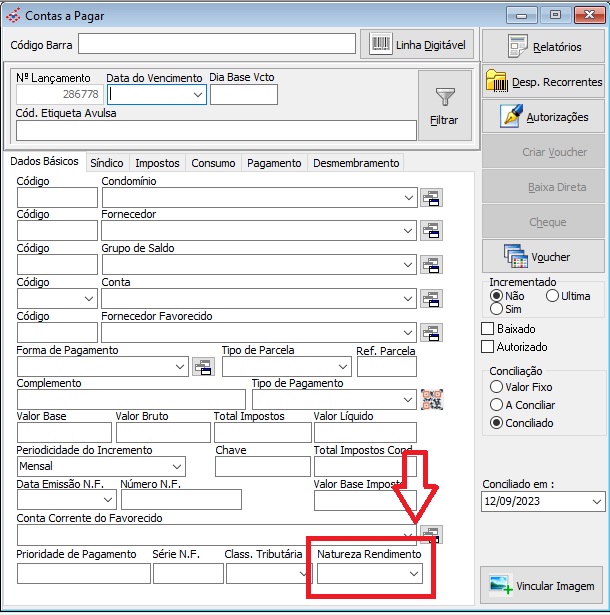Viewport: 610px width, 615px height.
Task: Open the Fornecedor lookup icon
Action: [431, 231]
